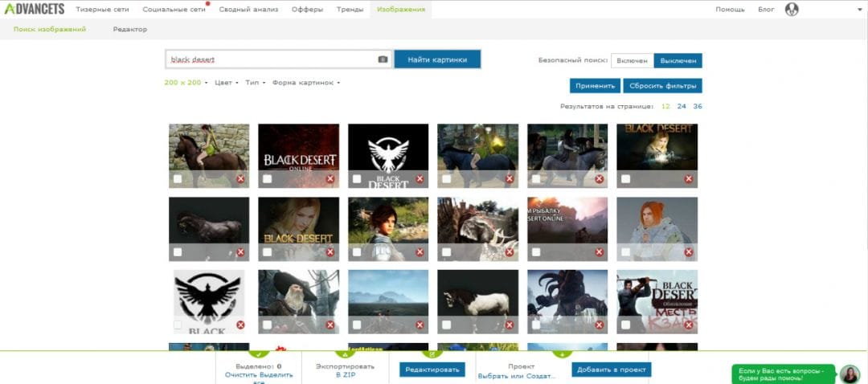868x384 pixels.
Task: Open the Форма картинок dropdown
Action: coord(305,83)
